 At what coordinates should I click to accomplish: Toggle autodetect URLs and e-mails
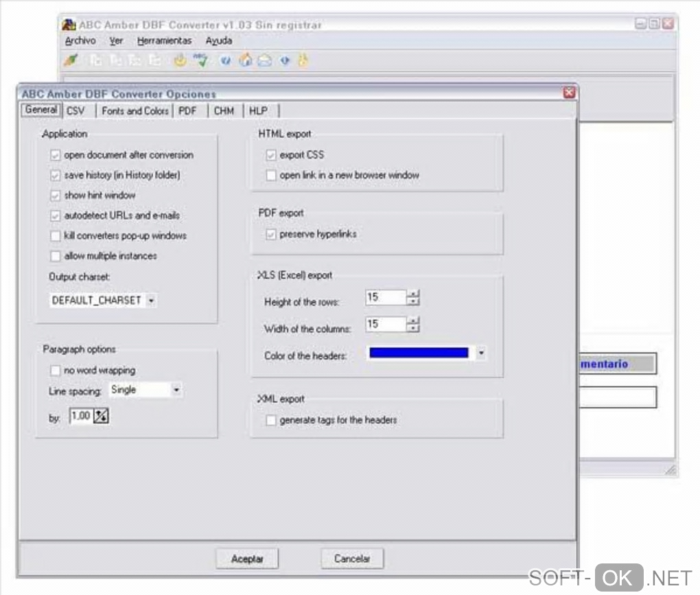pos(55,216)
